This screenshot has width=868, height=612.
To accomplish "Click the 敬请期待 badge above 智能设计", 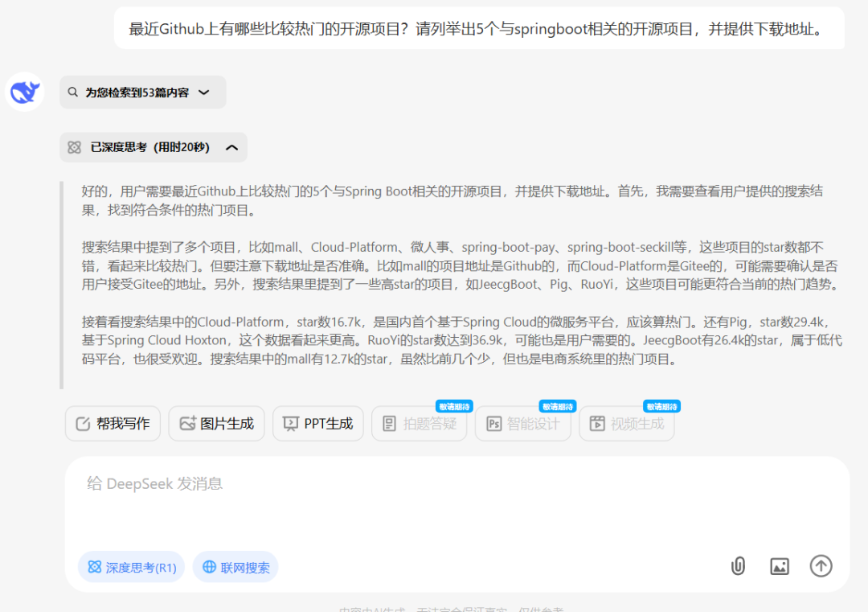I will (558, 406).
